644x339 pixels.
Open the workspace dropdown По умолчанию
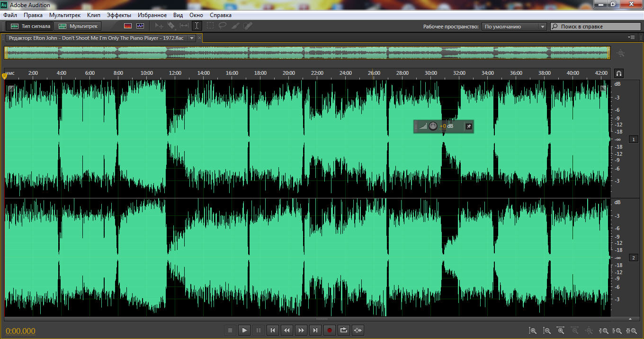point(514,27)
